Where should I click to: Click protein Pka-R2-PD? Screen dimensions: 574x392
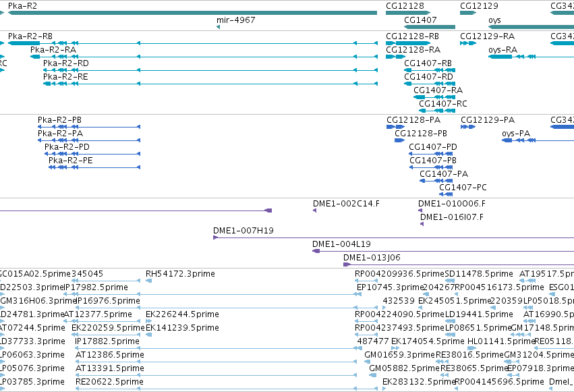coord(67,147)
